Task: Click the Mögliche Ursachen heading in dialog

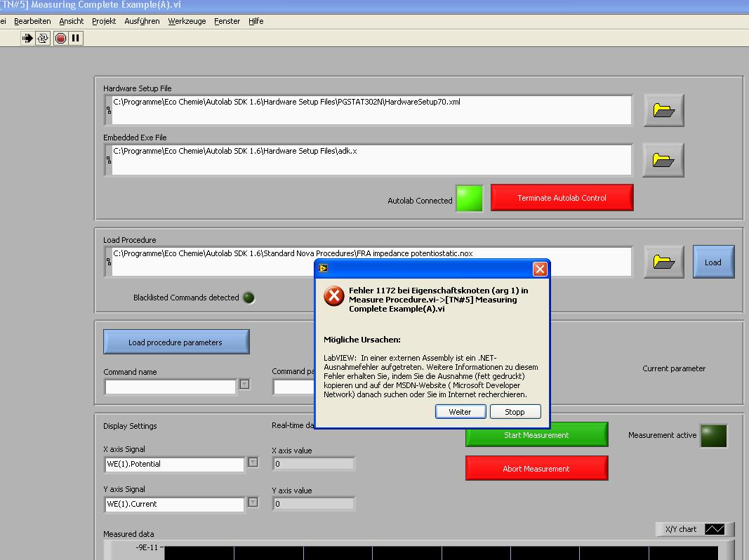Action: click(362, 340)
